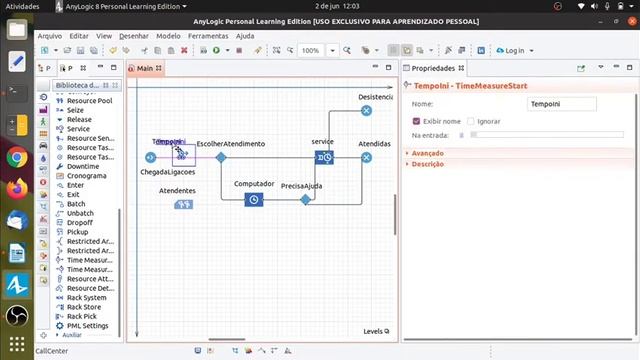
Task: Click the Cut scissors icon
Action: 144,50
